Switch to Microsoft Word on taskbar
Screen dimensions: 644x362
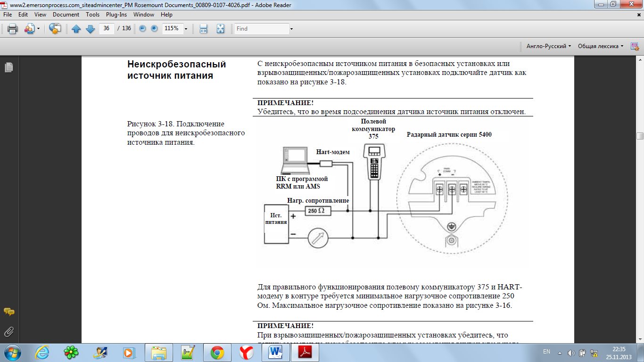[x=275, y=352]
